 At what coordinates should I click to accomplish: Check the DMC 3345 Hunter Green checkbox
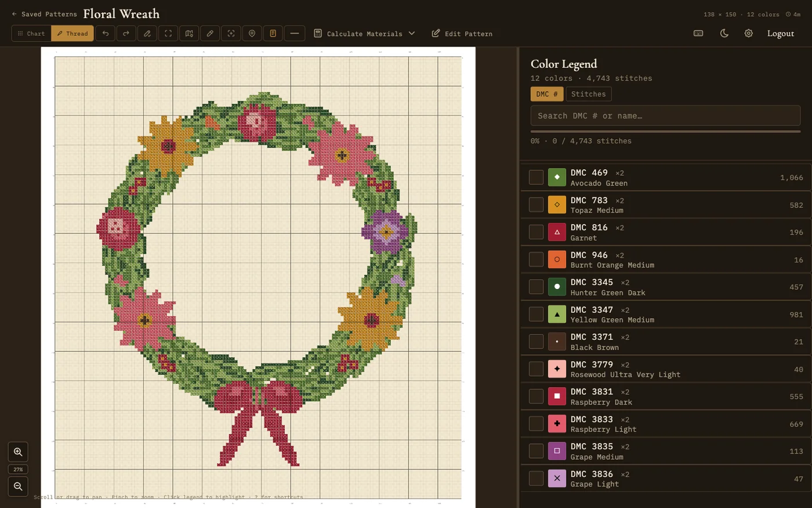point(536,287)
